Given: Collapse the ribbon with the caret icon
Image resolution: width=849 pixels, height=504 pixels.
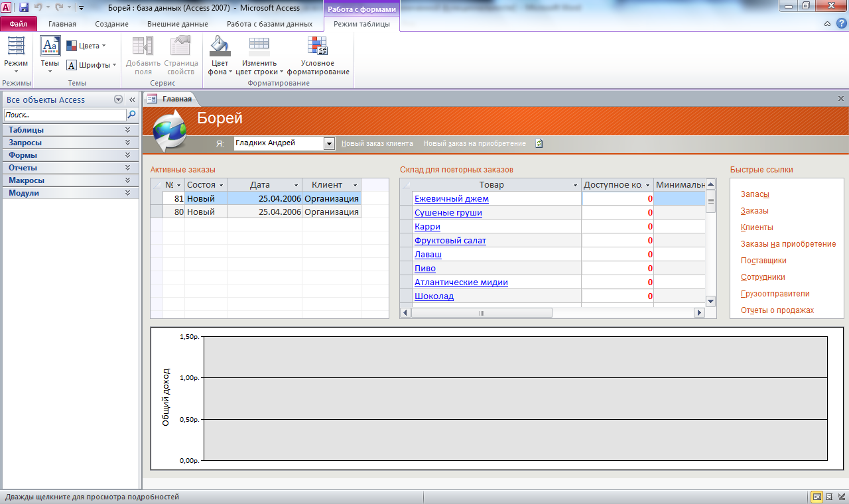Looking at the screenshot, I should pos(828,23).
